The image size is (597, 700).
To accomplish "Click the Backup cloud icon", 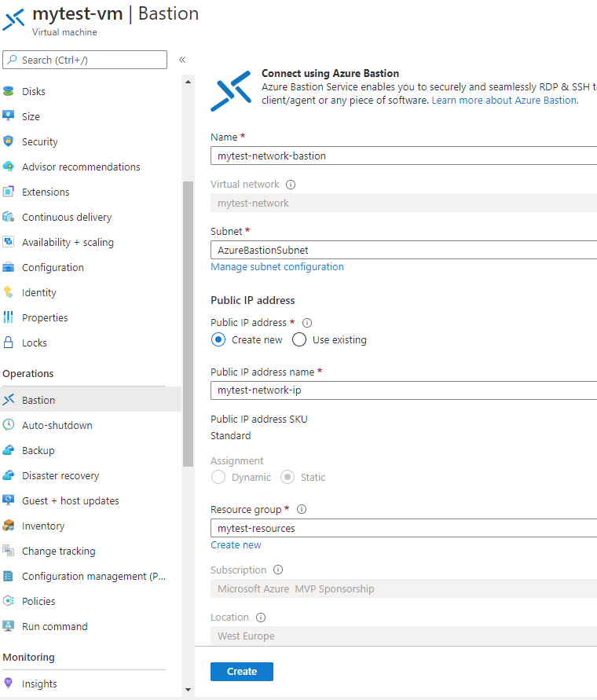I will pos(8,450).
